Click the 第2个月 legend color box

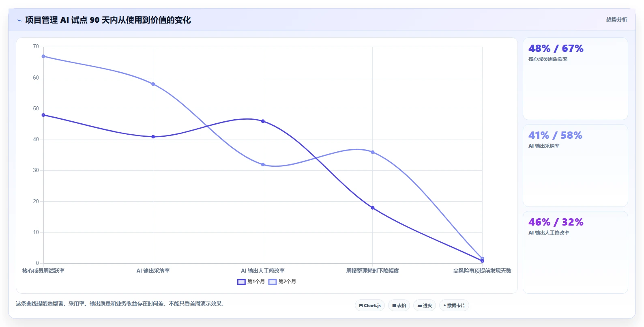click(x=273, y=282)
